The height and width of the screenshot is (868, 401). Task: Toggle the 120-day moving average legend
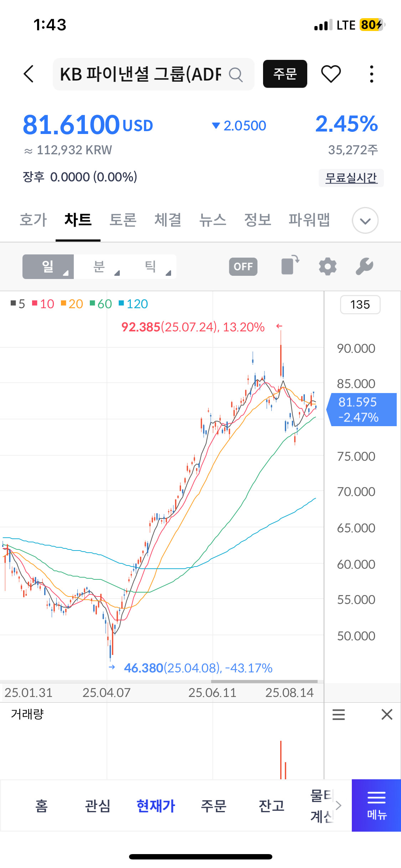click(133, 304)
